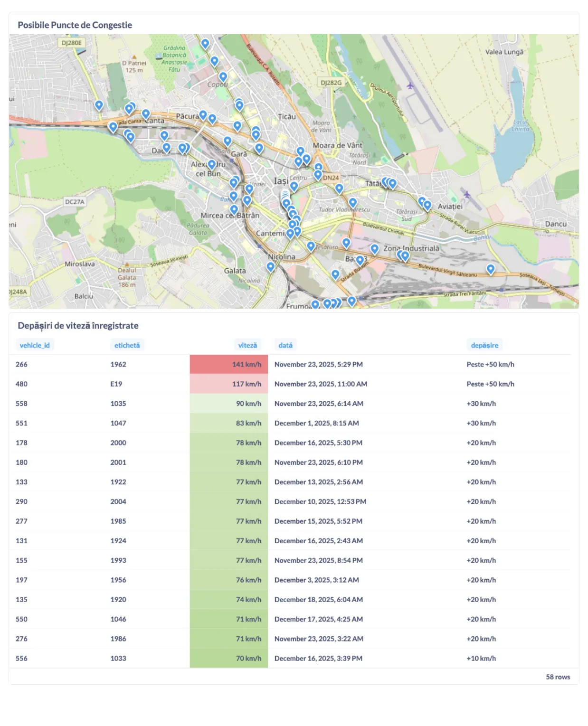Image resolution: width=588 pixels, height=726 pixels.
Task: Select the pin above the Canta label
Action: pyautogui.click(x=146, y=114)
